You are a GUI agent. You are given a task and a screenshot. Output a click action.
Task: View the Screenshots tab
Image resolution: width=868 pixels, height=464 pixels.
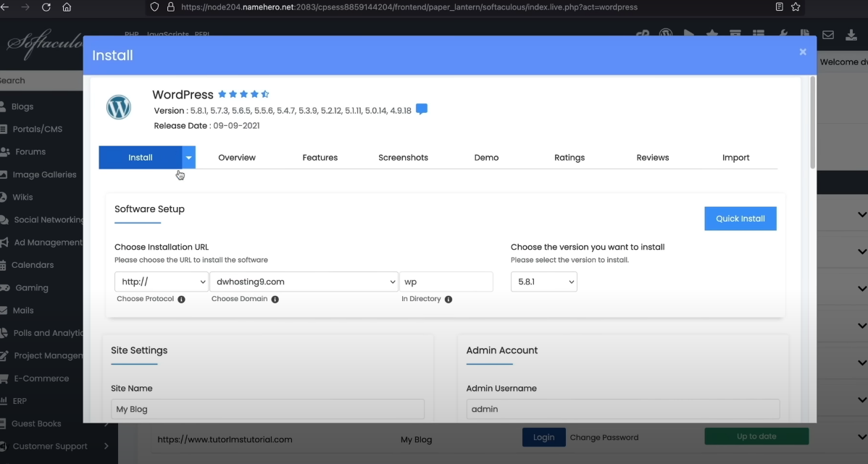[x=403, y=158]
